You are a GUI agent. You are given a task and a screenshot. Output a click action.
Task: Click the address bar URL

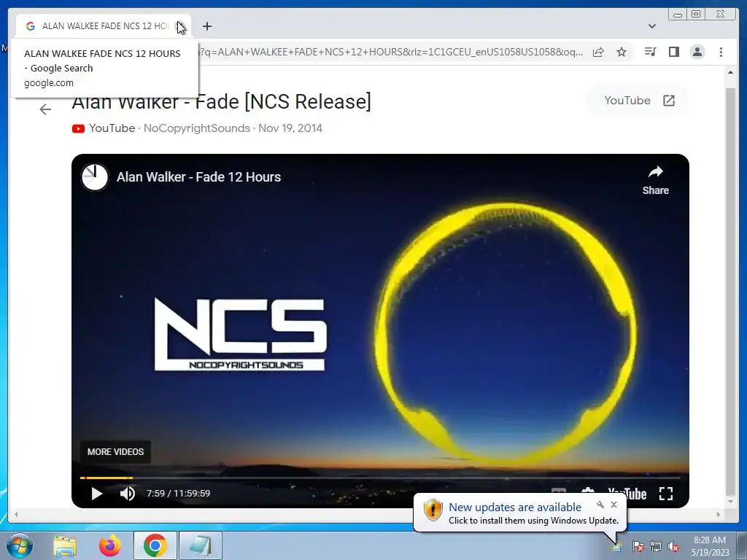click(x=391, y=52)
